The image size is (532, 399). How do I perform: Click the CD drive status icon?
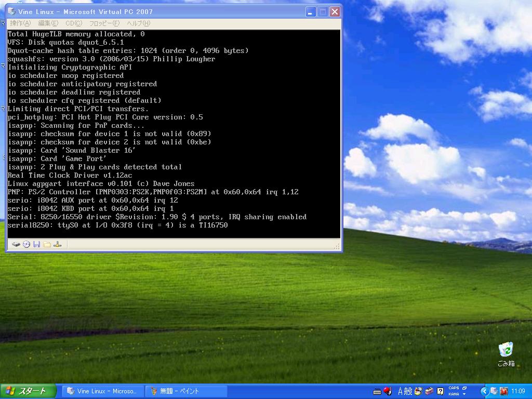[x=26, y=244]
